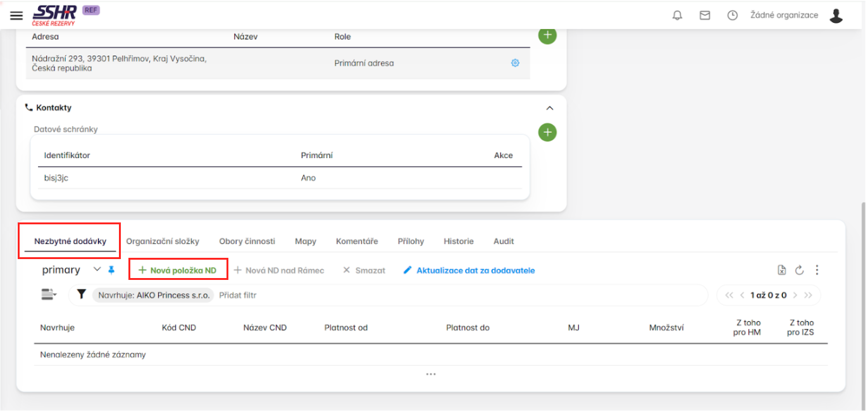Click Aktualizace dat za dodavatele

[469, 270]
